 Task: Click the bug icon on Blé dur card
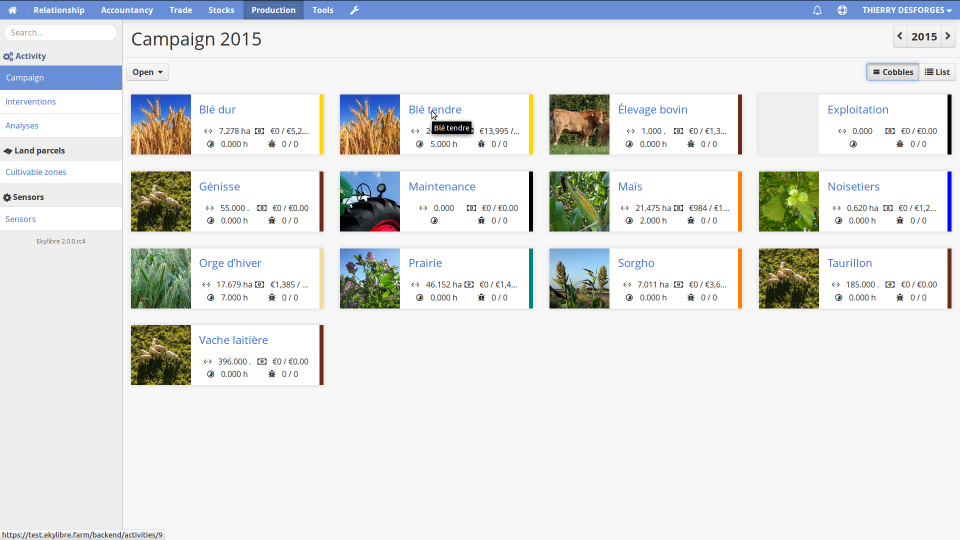coord(272,144)
